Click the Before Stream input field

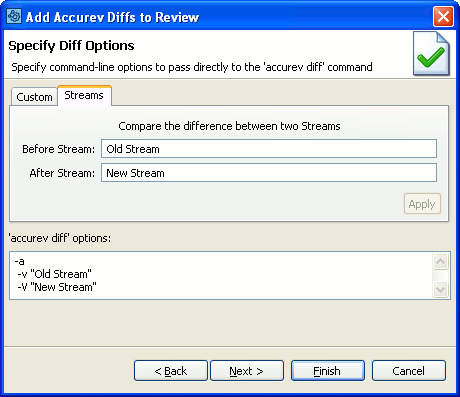click(x=269, y=149)
